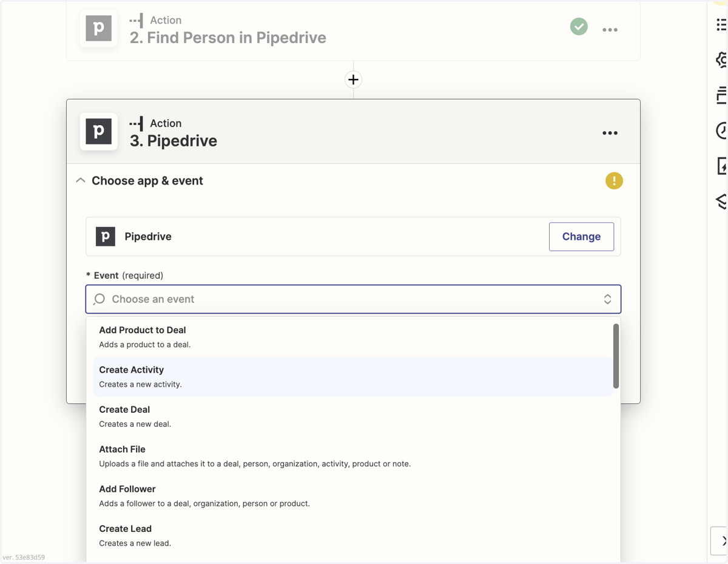The height and width of the screenshot is (564, 728).
Task: Collapse the Choose app & event section
Action: [x=81, y=181]
